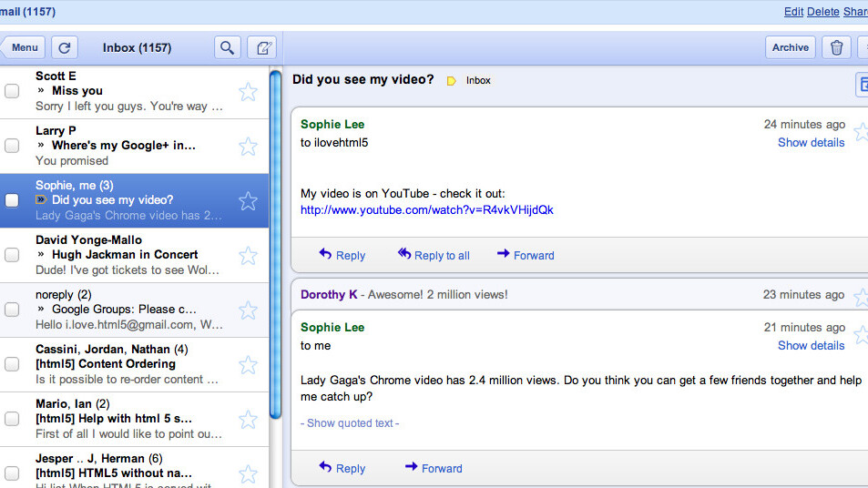Expand the hidden quoted text
This screenshot has height=488, width=868.
click(x=350, y=422)
